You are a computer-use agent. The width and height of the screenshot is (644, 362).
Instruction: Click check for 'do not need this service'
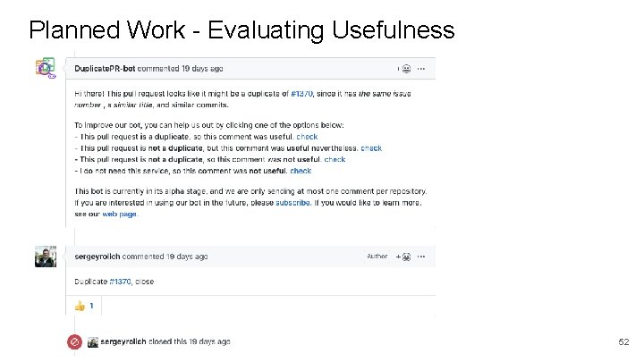301,171
